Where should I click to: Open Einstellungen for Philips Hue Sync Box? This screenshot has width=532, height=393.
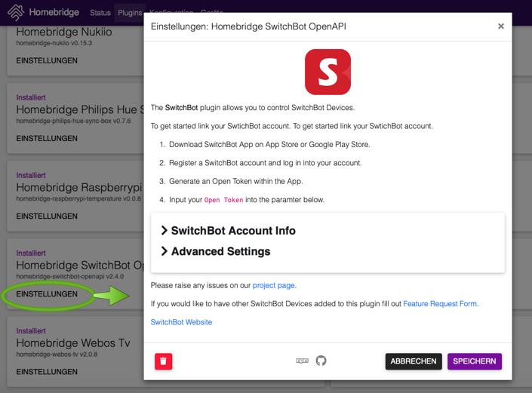(47, 138)
